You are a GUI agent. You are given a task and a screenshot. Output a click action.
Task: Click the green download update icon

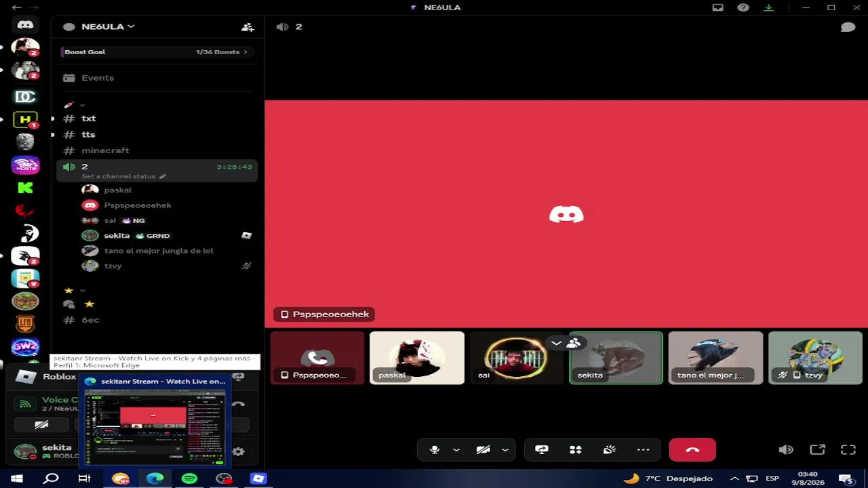(x=768, y=7)
